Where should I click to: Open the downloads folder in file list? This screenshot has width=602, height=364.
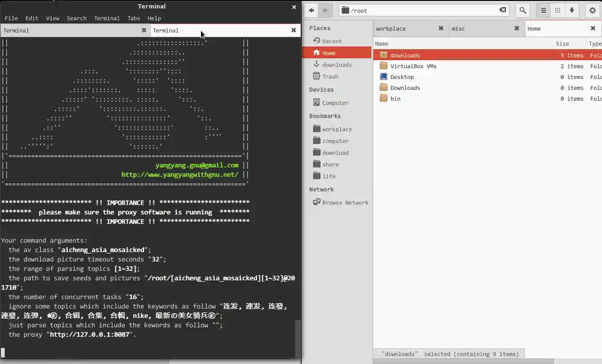[x=404, y=55]
